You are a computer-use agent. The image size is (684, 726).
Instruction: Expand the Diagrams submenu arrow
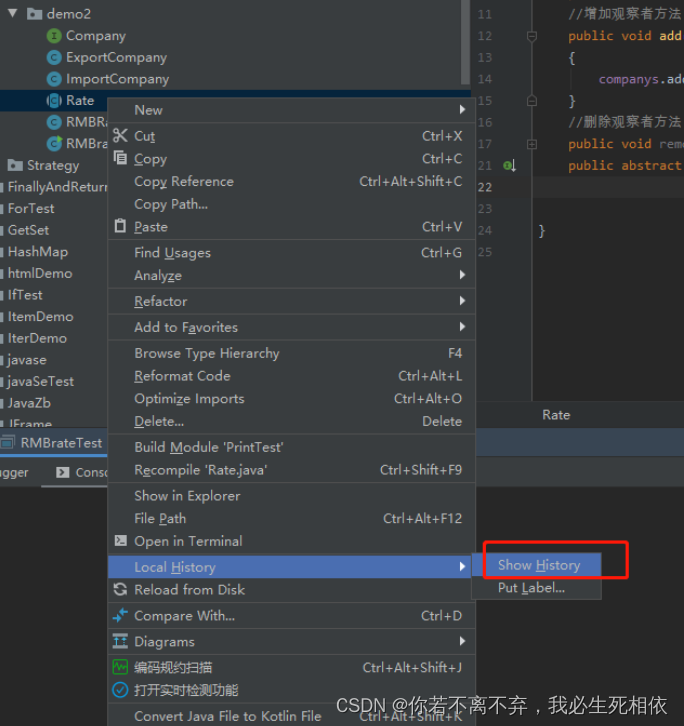(462, 641)
